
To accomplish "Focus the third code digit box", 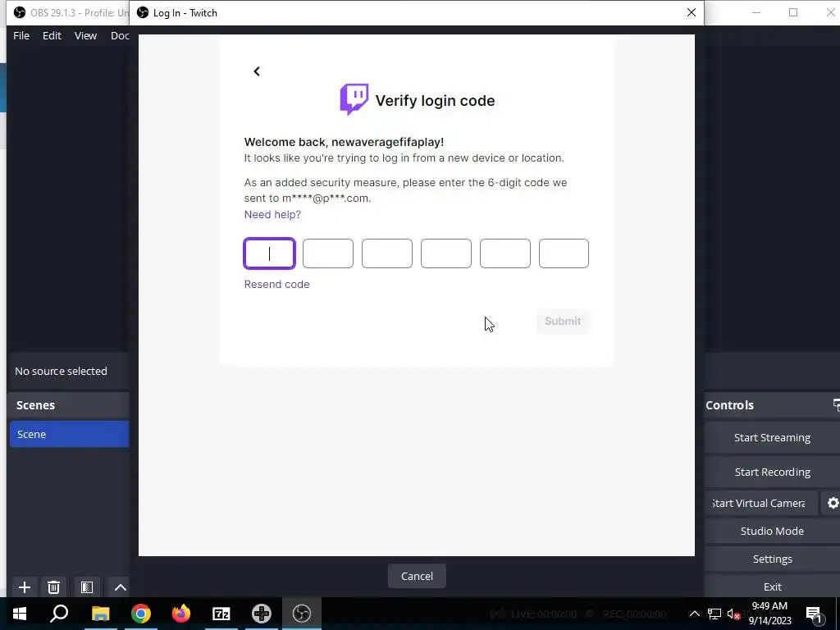I will [x=387, y=253].
